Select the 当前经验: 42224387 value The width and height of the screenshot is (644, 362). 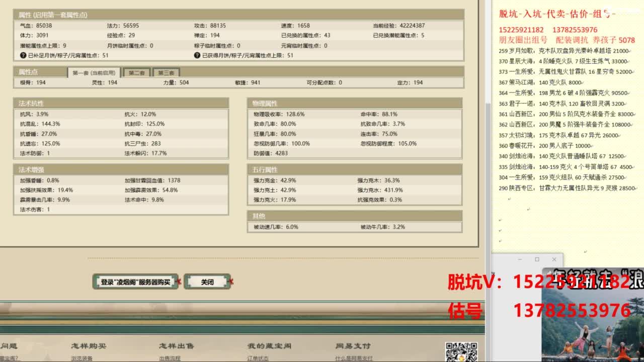pos(399,26)
